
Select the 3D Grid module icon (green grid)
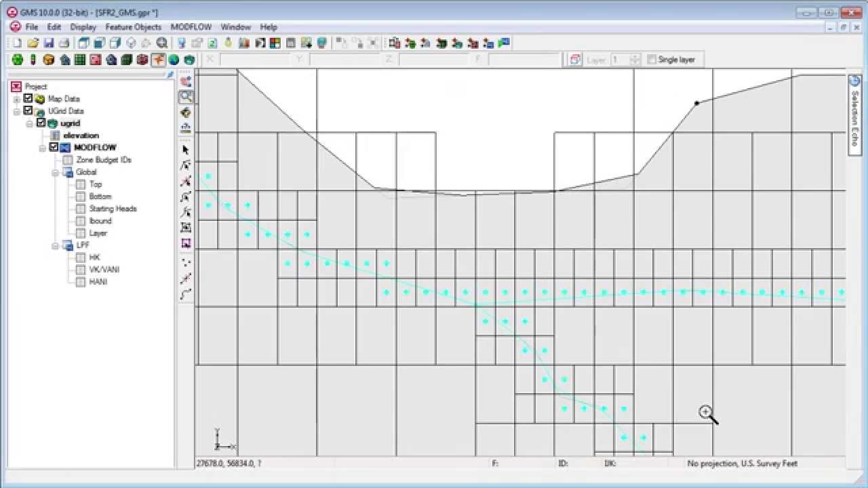(80, 60)
